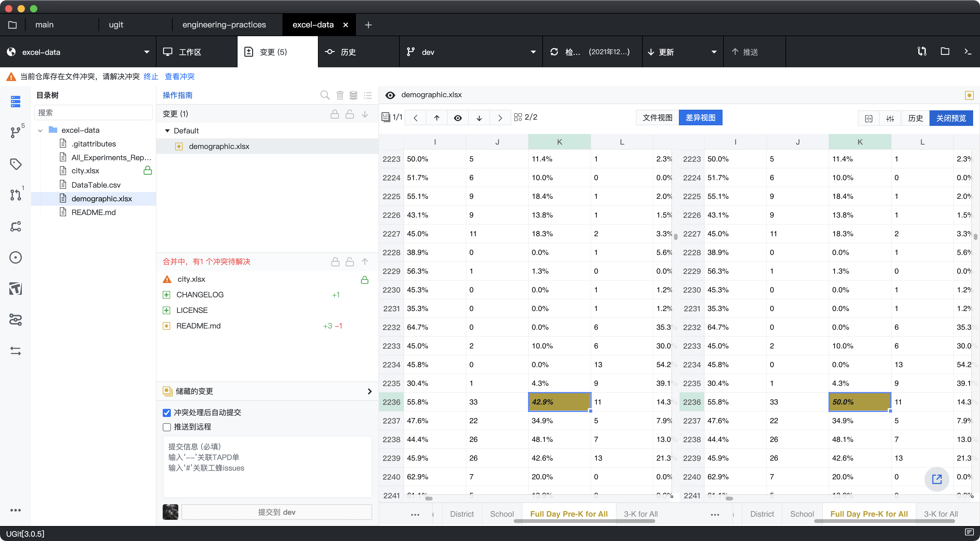This screenshot has height=541, width=980.
Task: Select the District sheet in left pane
Action: [x=462, y=514]
